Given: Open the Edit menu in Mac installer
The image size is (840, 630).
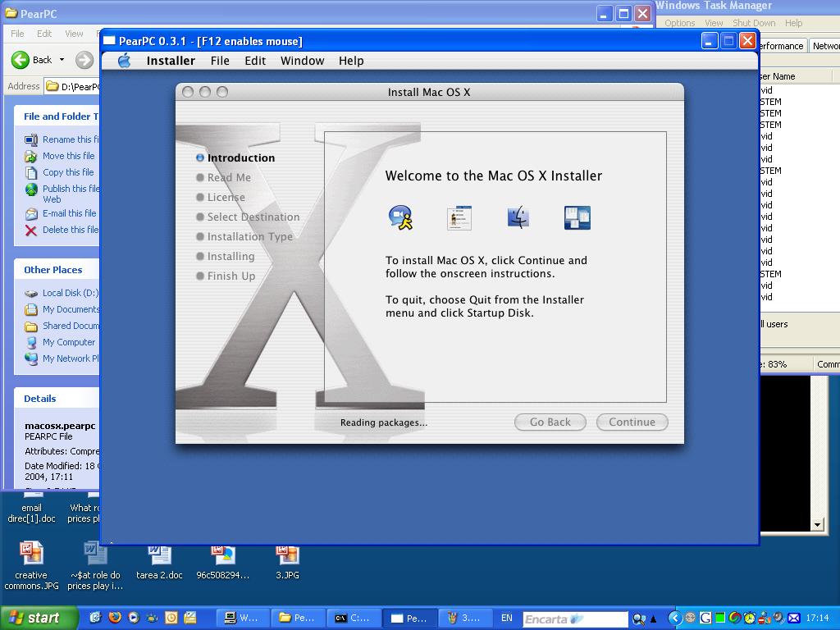Looking at the screenshot, I should 255,61.
